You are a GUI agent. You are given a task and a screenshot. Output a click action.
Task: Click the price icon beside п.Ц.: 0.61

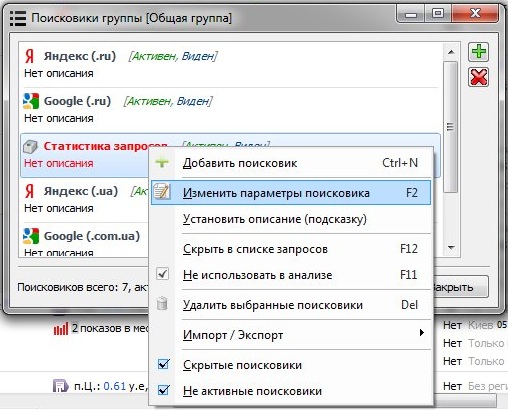tap(60, 386)
